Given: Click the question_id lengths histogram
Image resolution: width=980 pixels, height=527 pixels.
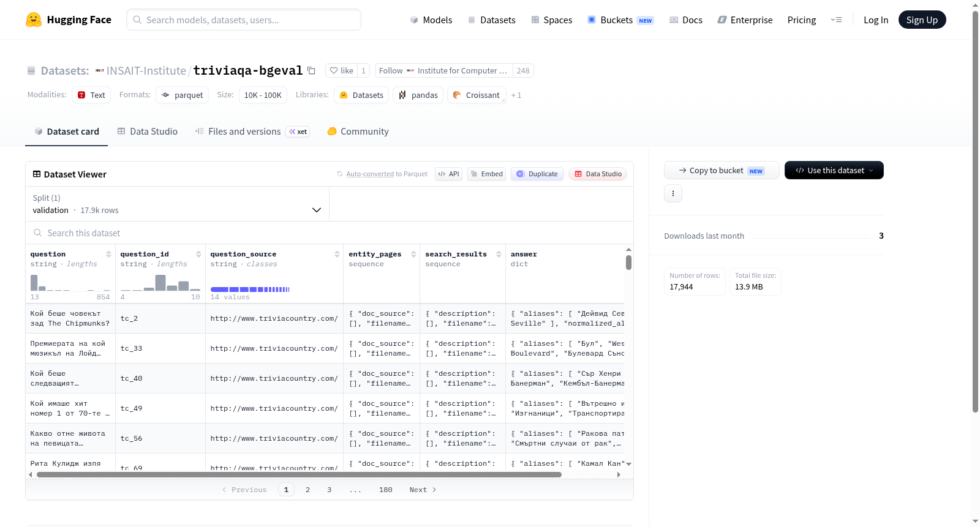Looking at the screenshot, I should [160, 282].
